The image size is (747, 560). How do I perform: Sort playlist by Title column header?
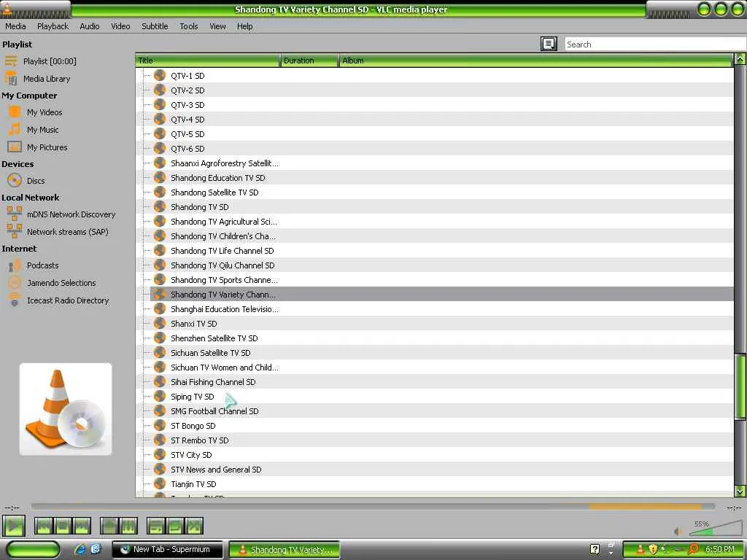208,61
